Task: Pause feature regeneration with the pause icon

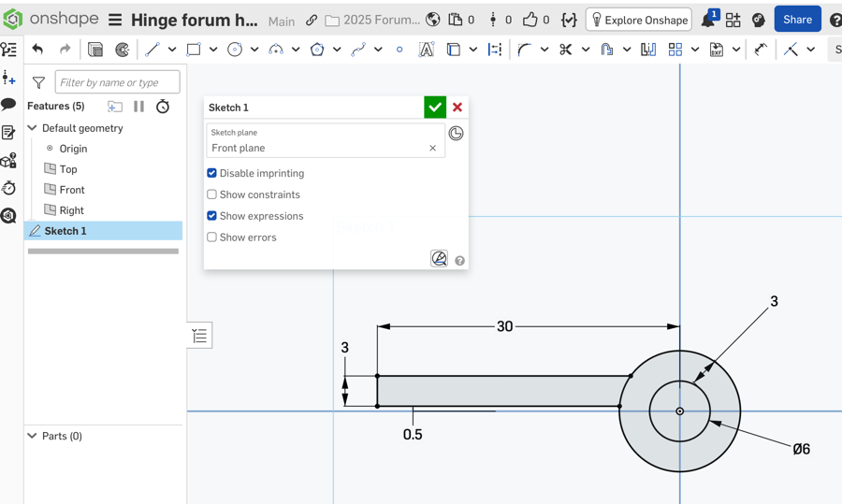Action: pos(138,107)
